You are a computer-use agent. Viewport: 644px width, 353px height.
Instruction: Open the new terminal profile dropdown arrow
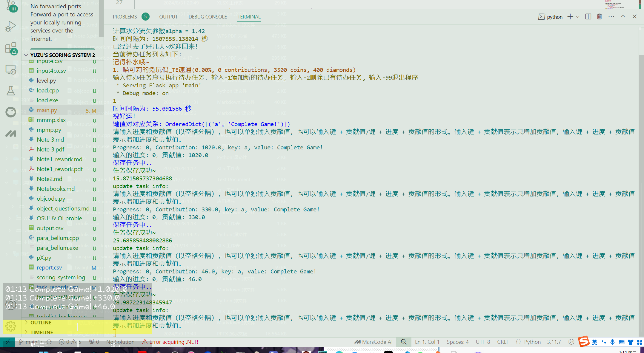point(578,17)
